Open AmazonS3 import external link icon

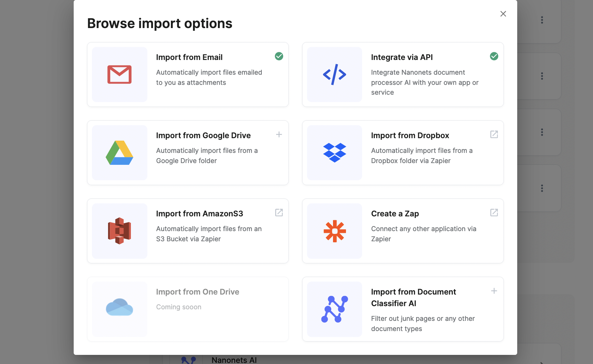[279, 213]
